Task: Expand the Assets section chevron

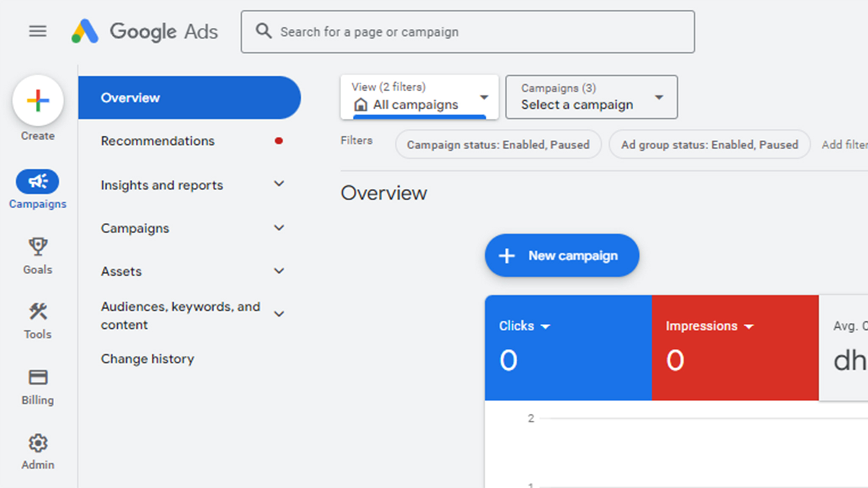Action: [279, 271]
